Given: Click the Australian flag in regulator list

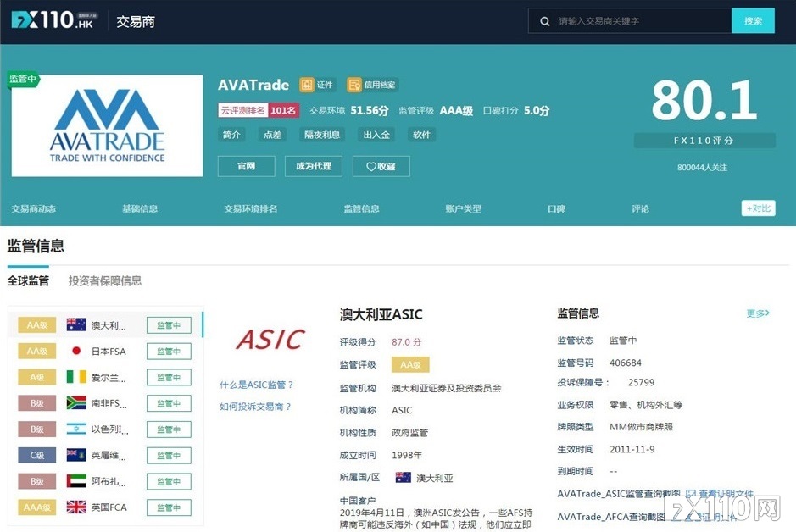Looking at the screenshot, I should pyautogui.click(x=76, y=325).
